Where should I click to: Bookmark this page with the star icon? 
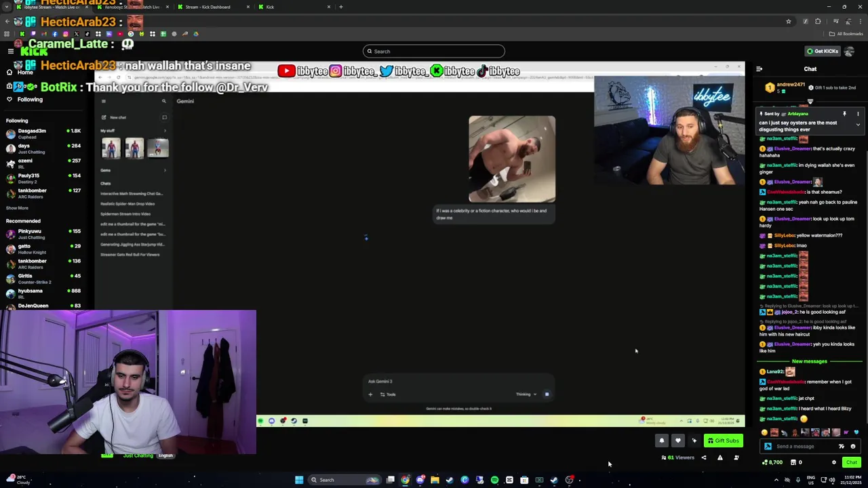[x=788, y=22]
